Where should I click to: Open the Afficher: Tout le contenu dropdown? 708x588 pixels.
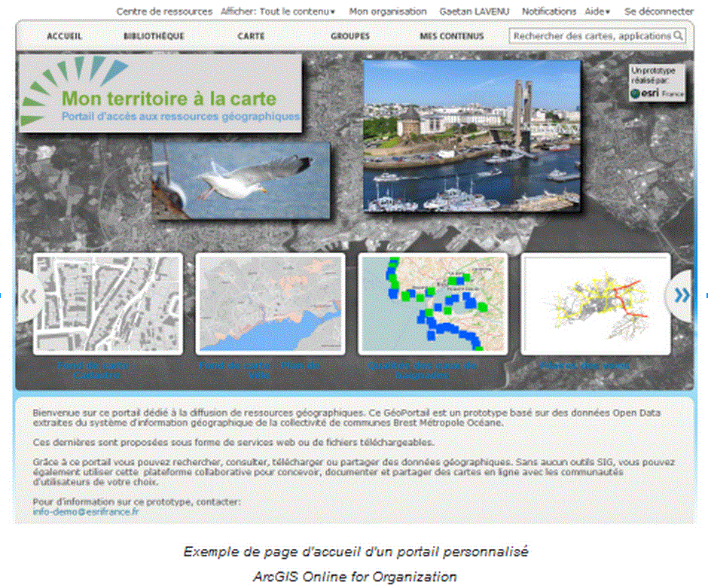[x=278, y=12]
